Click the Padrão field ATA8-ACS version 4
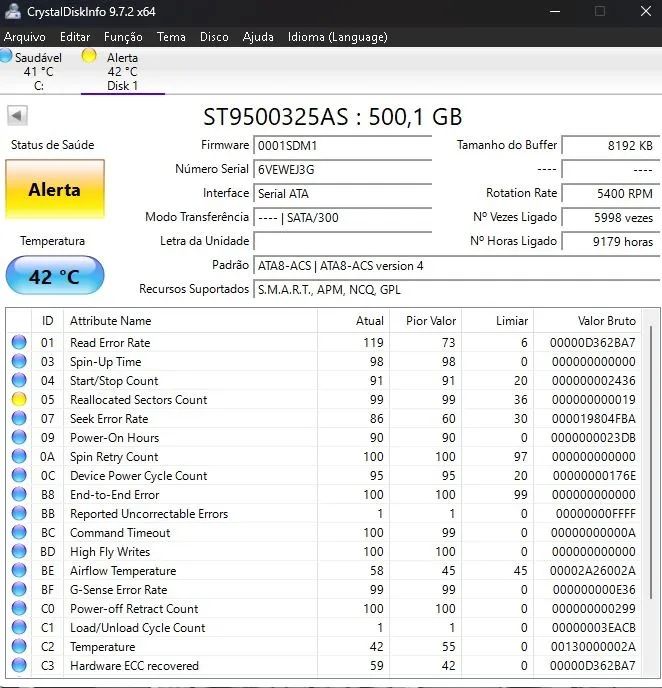 click(x=456, y=265)
